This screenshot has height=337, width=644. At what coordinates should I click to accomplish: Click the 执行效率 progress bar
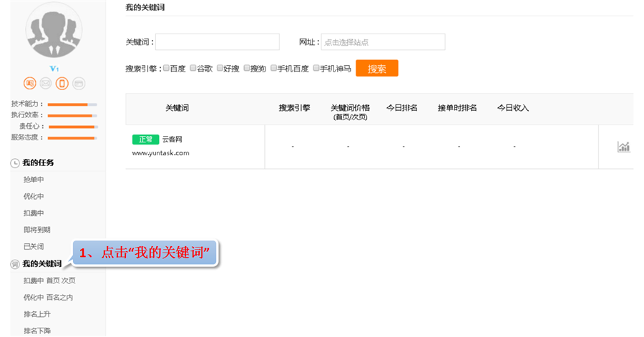point(72,116)
